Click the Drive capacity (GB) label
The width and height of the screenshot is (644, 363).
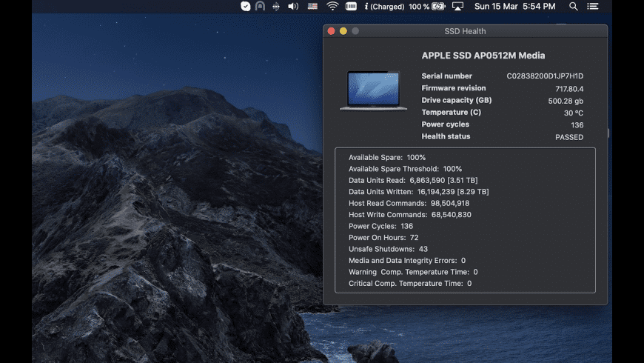click(x=456, y=100)
